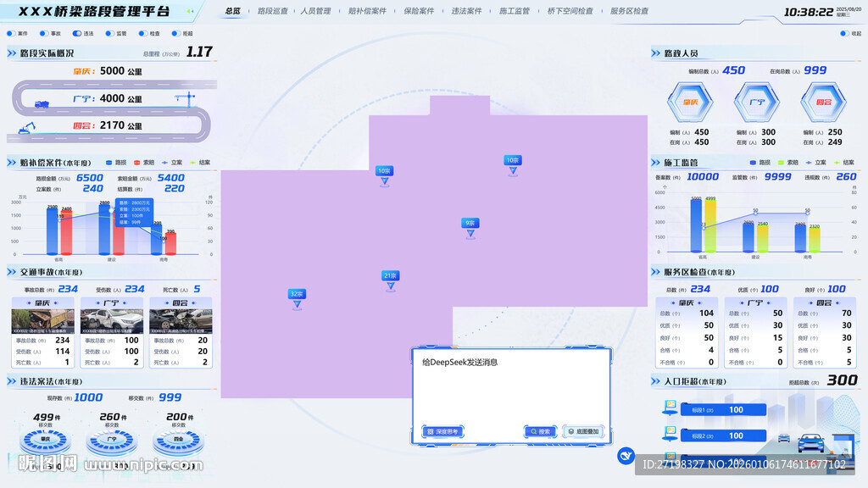The width and height of the screenshot is (868, 488).
Task: Open the 路段巡查 tab
Action: click(x=272, y=11)
